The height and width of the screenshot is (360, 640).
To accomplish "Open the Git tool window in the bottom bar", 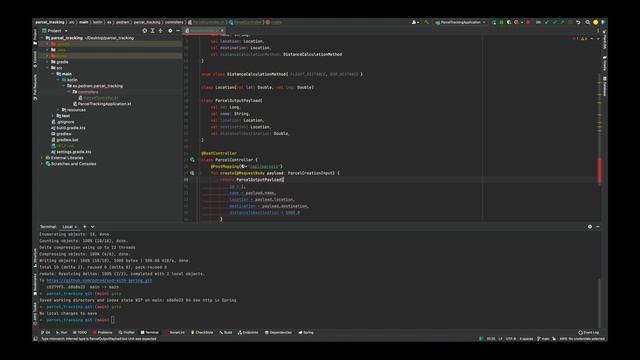I will pos(46,333).
